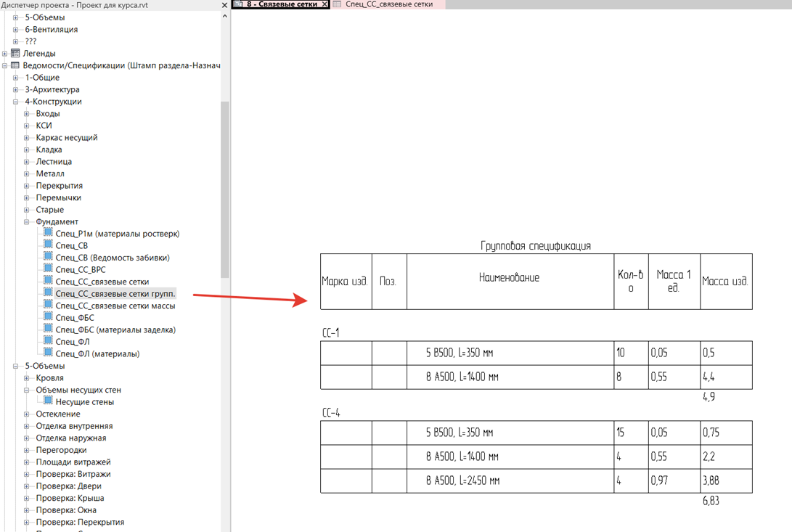792x532 pixels.
Task: Click the icon beside Спец_ФЛ (материалы)
Action: click(48, 353)
